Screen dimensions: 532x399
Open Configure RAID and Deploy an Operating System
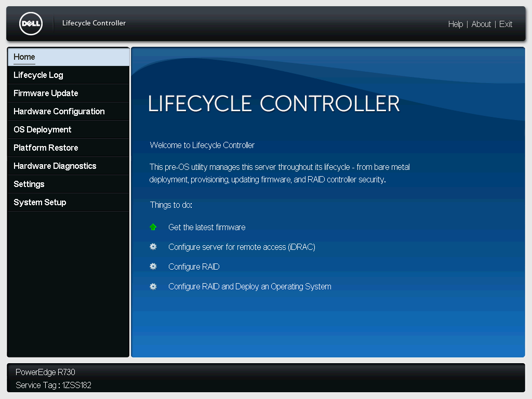(x=249, y=286)
